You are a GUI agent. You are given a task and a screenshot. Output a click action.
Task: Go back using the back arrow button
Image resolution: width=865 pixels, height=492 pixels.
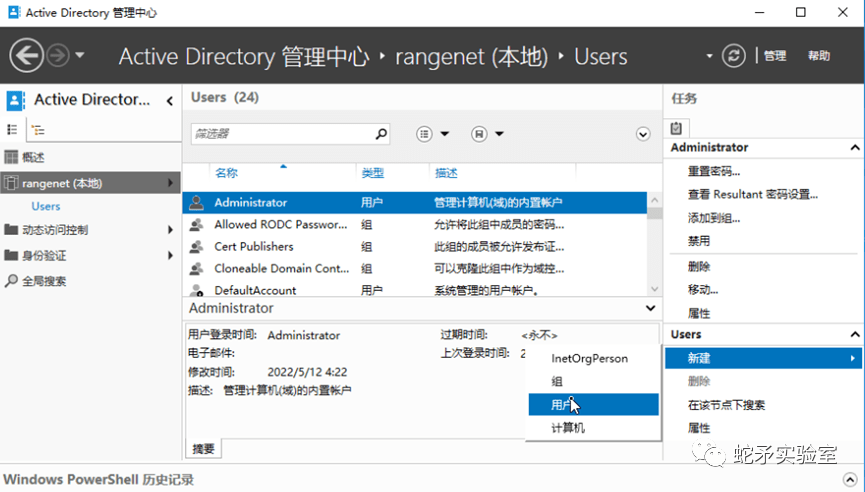pos(26,55)
